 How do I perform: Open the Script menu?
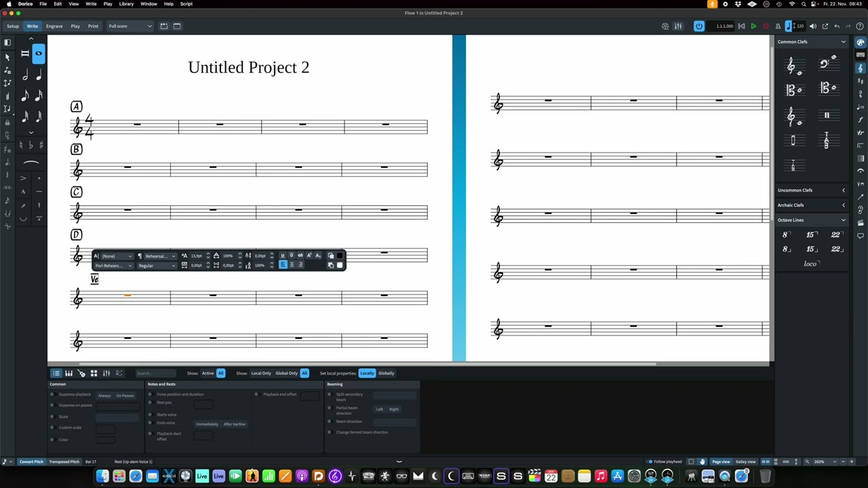(186, 4)
